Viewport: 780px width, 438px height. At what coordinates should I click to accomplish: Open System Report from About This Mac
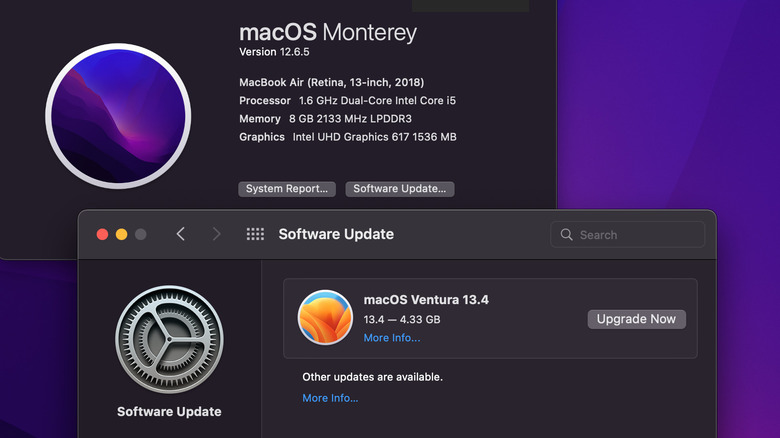pos(287,189)
